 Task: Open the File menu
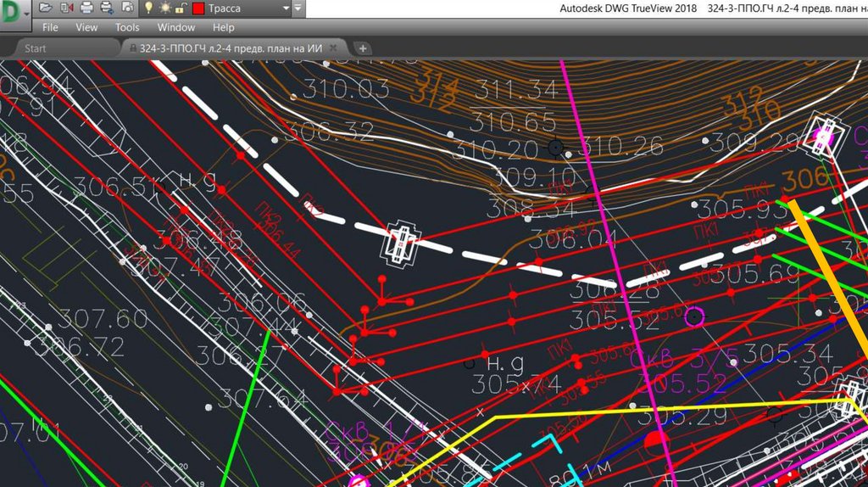pyautogui.click(x=50, y=27)
